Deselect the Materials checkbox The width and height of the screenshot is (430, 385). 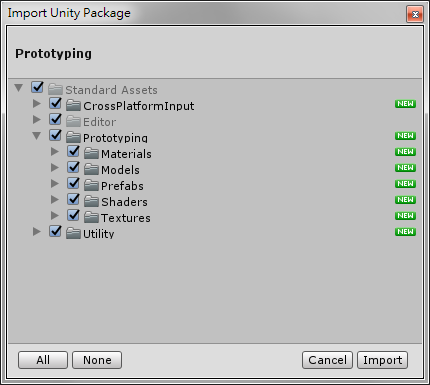(73, 152)
